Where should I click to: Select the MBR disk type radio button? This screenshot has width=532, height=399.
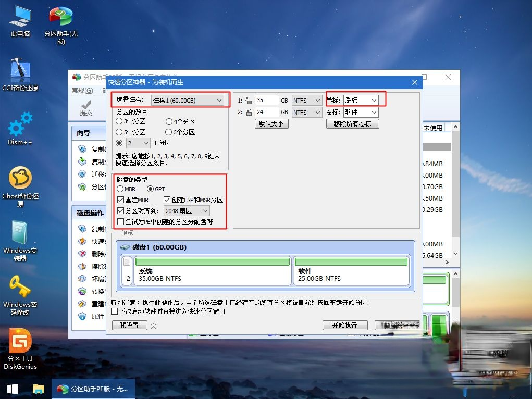tap(119, 189)
